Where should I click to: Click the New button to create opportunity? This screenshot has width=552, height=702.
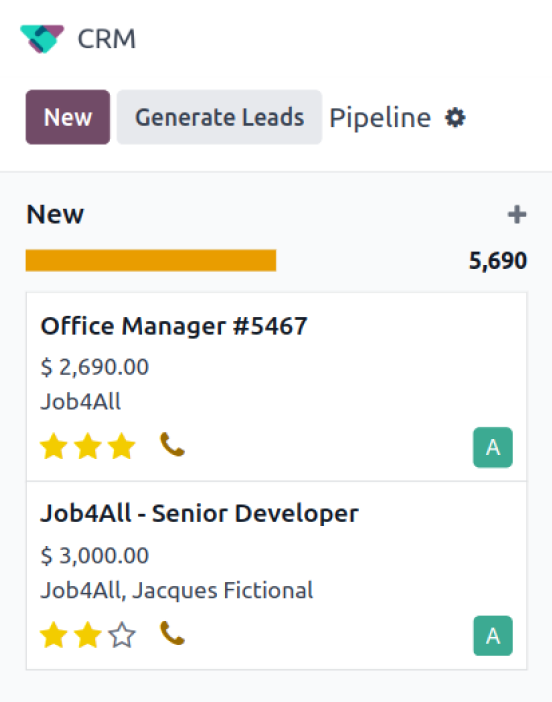click(68, 117)
